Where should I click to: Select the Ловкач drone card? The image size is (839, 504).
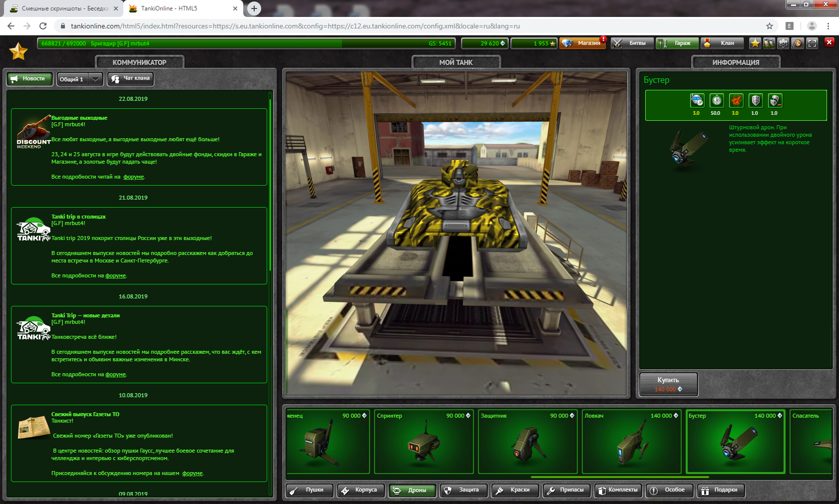632,441
